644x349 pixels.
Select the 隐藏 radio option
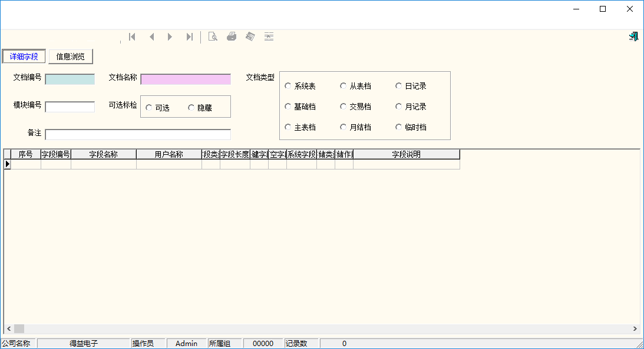[x=200, y=108]
